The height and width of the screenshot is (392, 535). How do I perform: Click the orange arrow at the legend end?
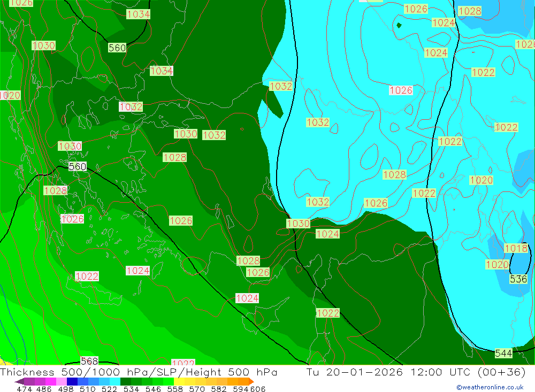point(251,381)
